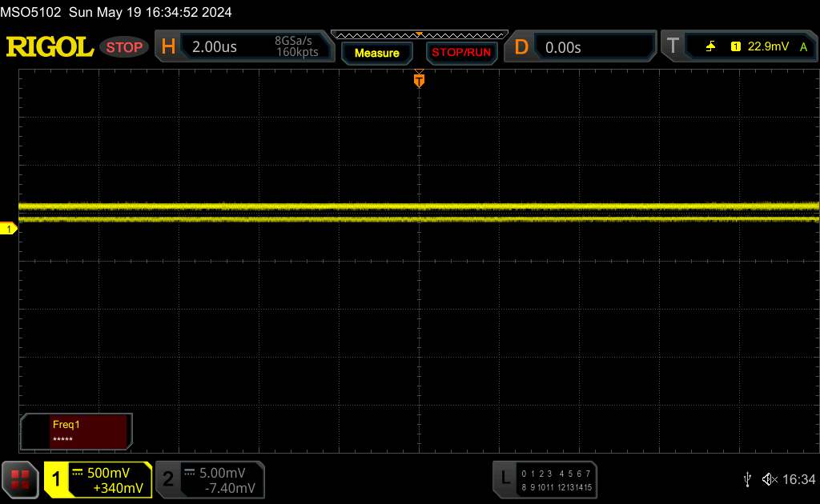This screenshot has height=504, width=820.
Task: Toggle channel 1 yellow button
Action: tap(56, 479)
